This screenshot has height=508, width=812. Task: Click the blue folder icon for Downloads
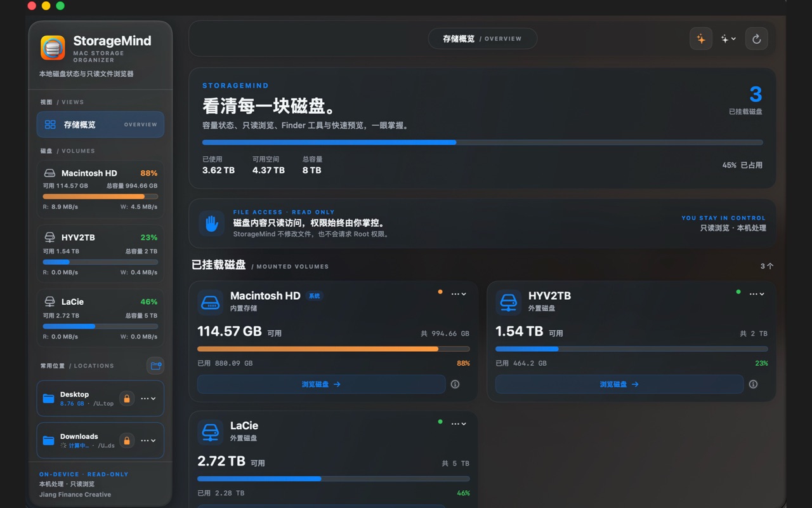coord(48,441)
